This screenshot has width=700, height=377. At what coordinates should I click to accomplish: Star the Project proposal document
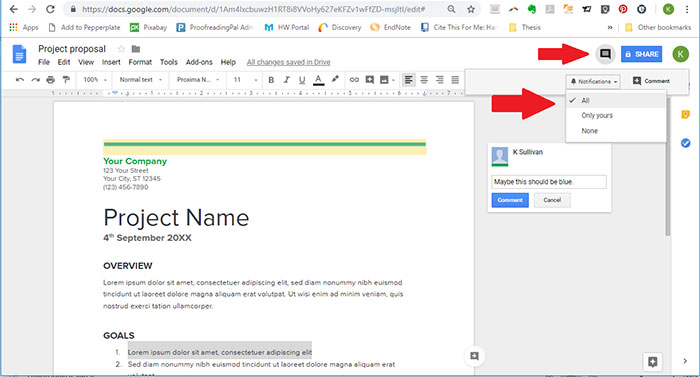pos(121,49)
